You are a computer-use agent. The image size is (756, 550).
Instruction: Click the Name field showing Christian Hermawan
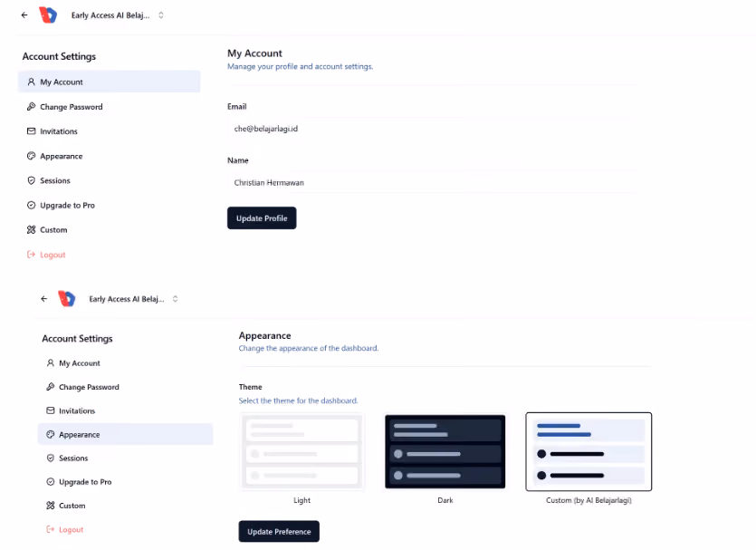coord(433,182)
